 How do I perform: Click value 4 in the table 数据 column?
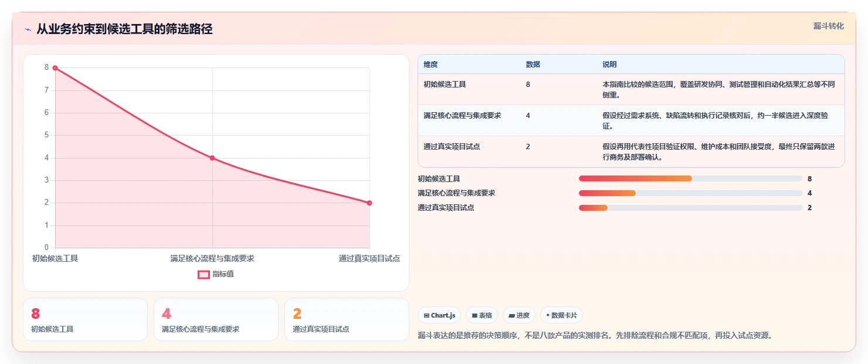coord(528,116)
